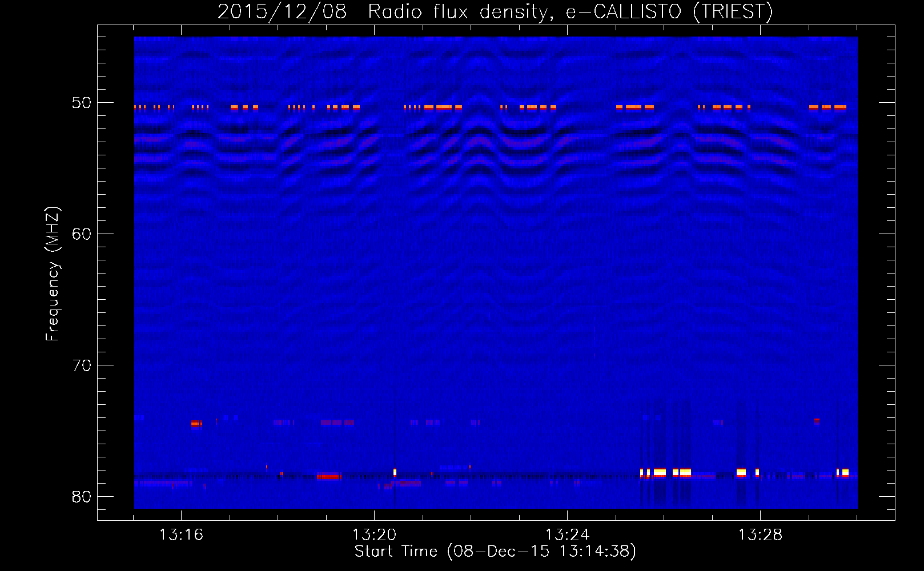Click the 50 frequency tick label
Screen dimensions: 924x571
82,103
